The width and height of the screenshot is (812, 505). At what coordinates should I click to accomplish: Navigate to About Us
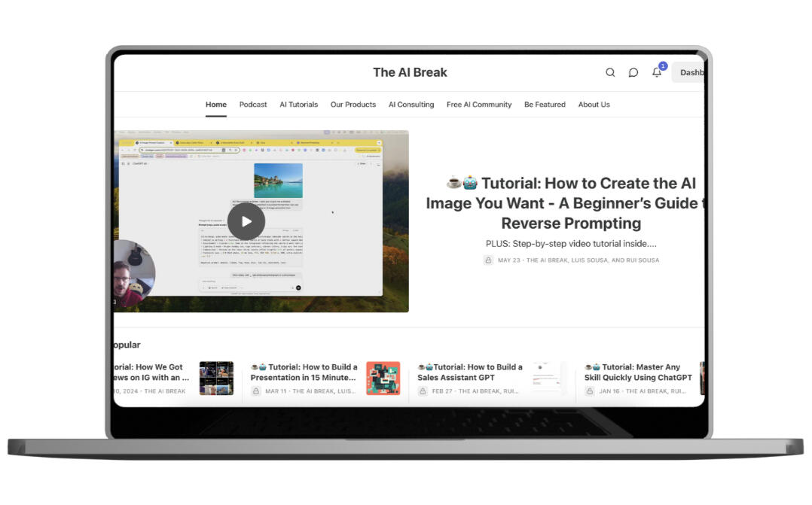click(594, 105)
